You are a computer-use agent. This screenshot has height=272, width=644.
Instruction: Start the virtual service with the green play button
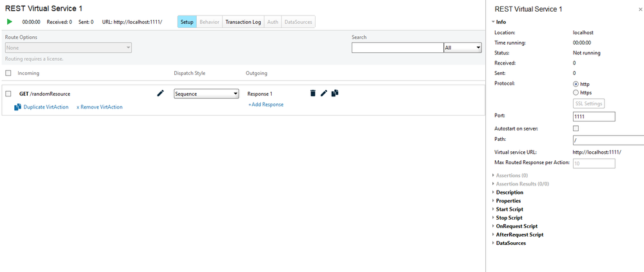coord(9,22)
